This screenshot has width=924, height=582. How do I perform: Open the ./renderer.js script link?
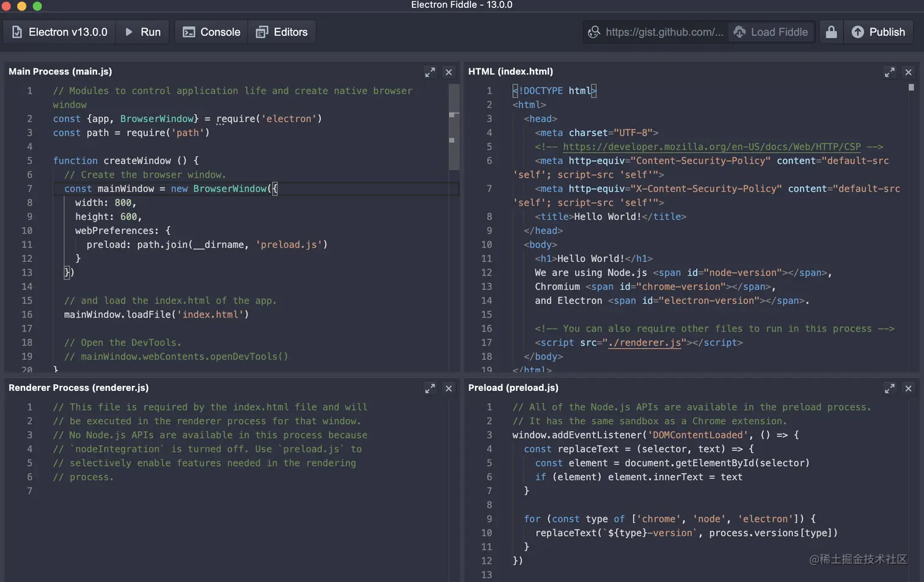644,343
